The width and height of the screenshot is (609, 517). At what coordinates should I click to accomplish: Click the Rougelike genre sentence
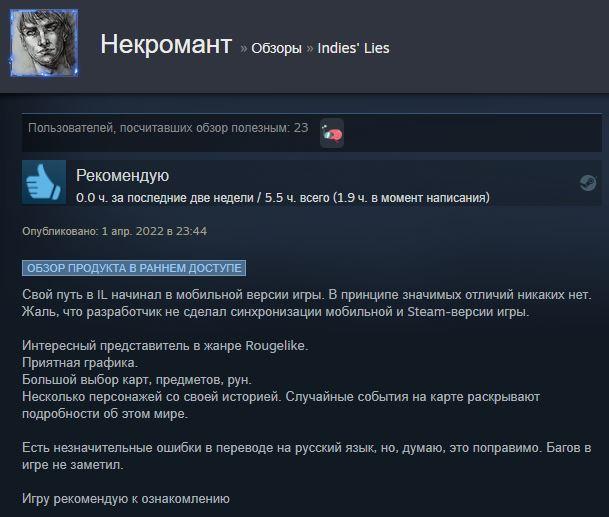165,346
